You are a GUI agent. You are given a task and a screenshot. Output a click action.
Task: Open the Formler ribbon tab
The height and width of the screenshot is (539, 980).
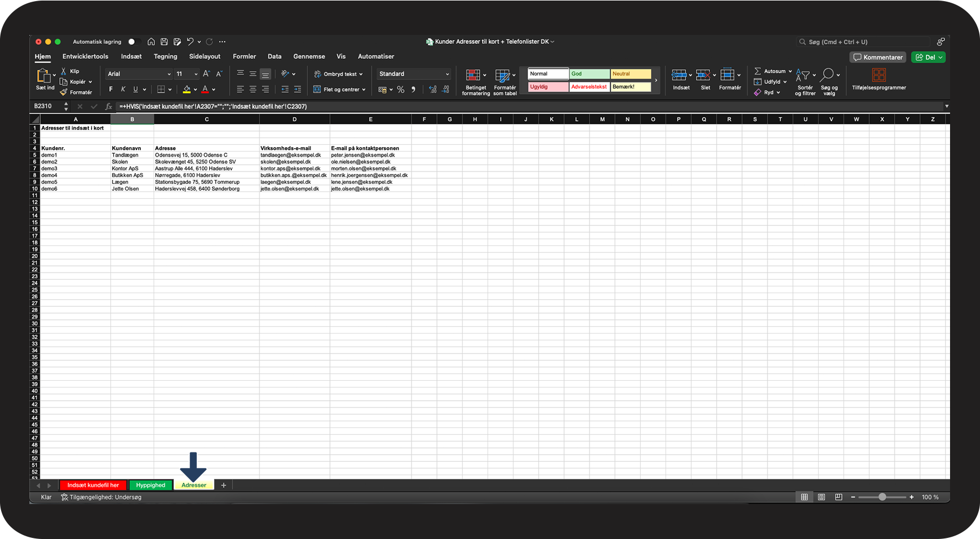(244, 57)
